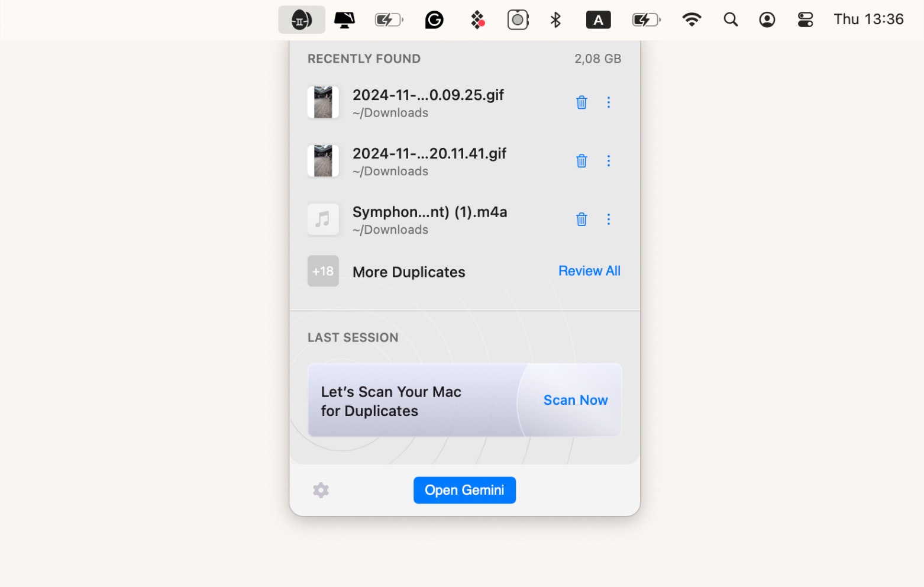This screenshot has width=924, height=587.
Task: Trash the 2024-11-...0.09.25.gif duplicate
Action: [x=581, y=102]
